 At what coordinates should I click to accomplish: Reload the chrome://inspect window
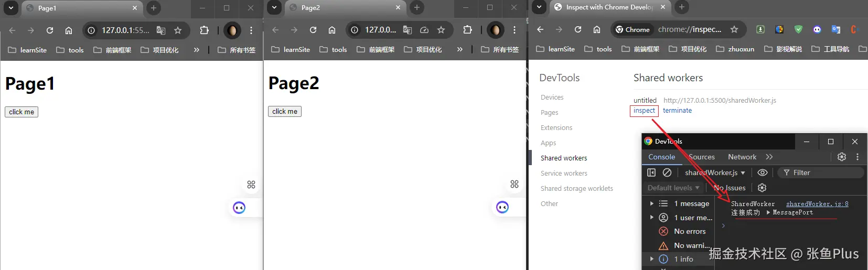coord(578,29)
